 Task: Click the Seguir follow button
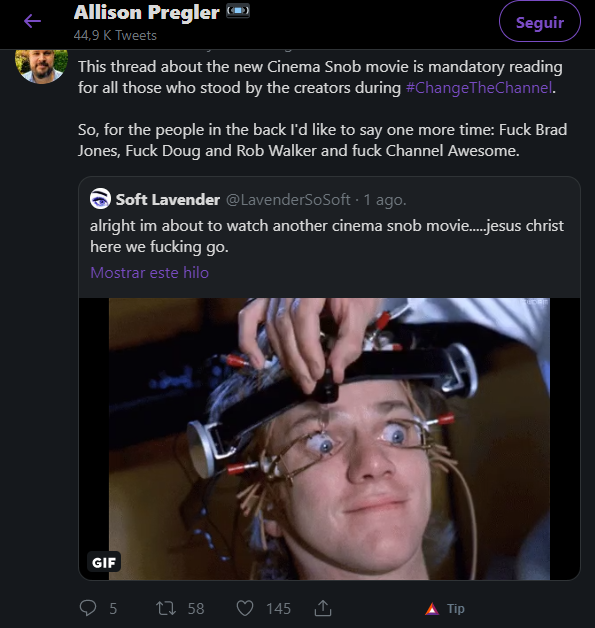[539, 22]
